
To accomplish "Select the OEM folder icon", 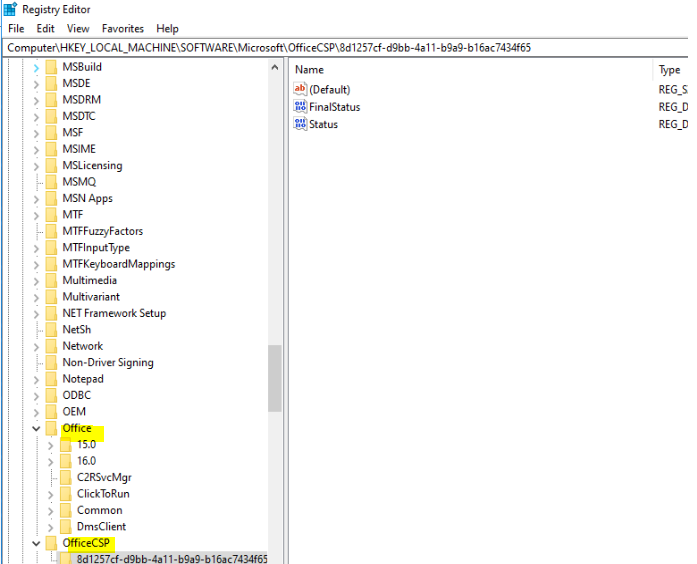I will pos(52,412).
